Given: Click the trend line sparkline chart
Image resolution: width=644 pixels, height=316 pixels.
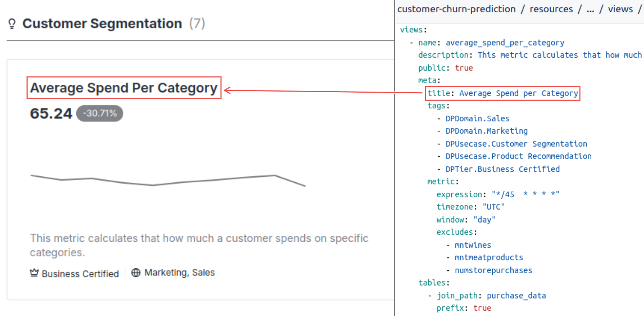Looking at the screenshot, I should tap(168, 180).
